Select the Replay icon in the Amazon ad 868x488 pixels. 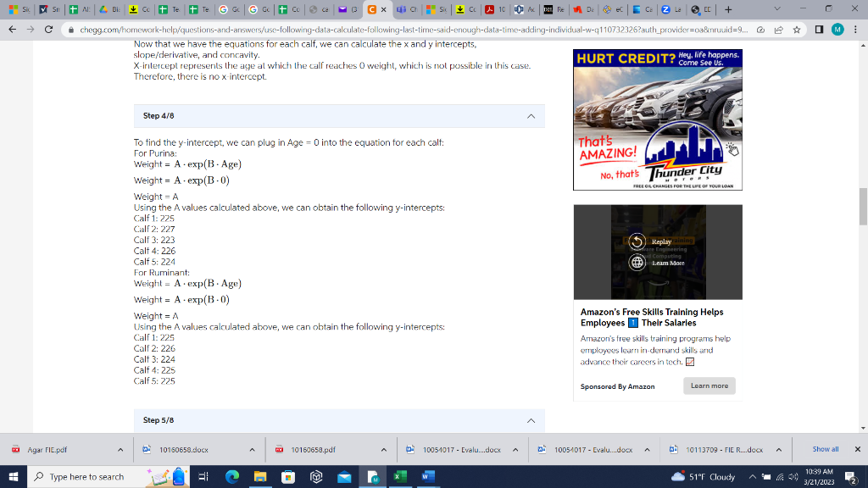636,242
